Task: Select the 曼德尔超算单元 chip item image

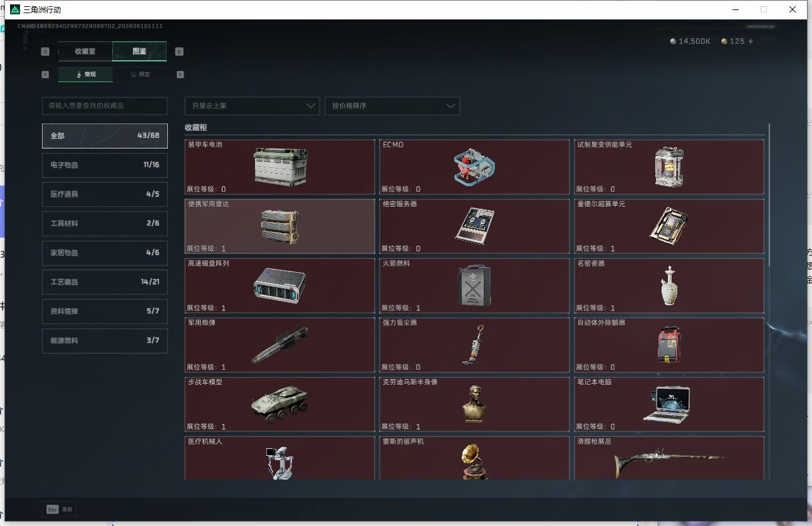Action: [669, 226]
